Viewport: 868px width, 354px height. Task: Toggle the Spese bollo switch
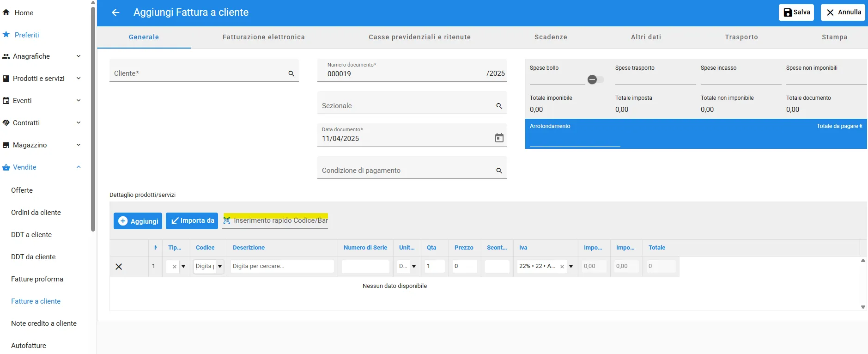595,79
